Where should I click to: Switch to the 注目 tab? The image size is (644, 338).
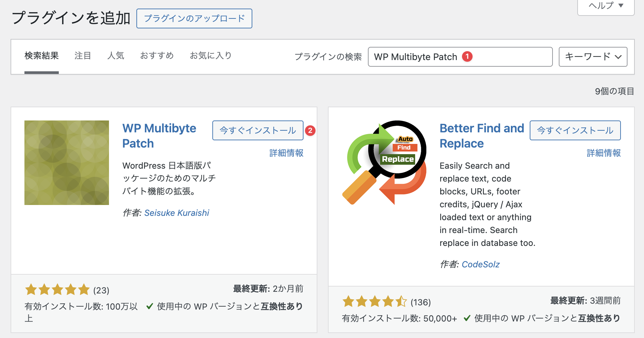(x=83, y=56)
